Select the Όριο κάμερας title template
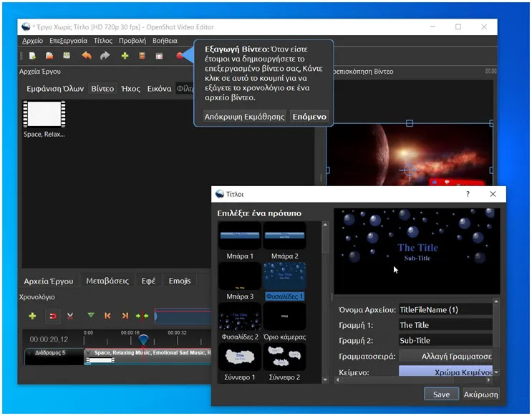This screenshot has width=532, height=416. click(x=285, y=322)
